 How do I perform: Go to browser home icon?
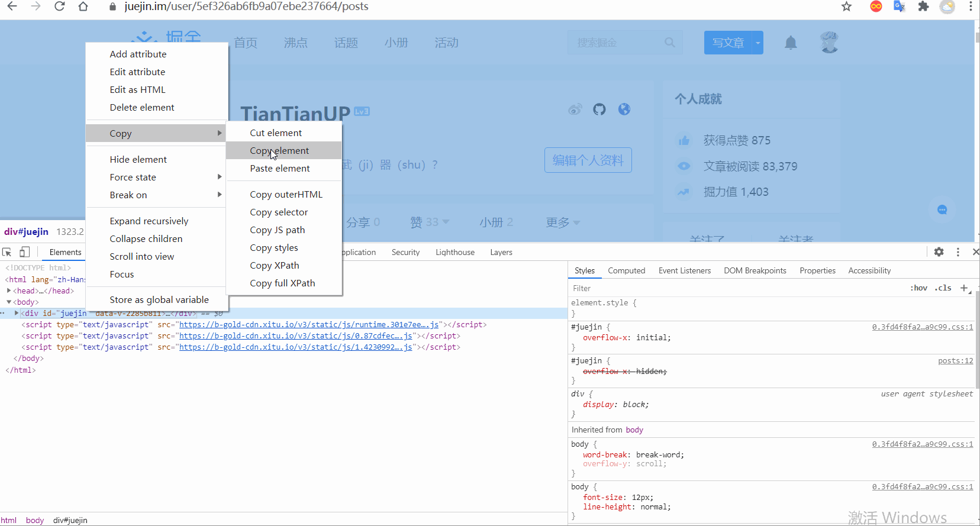click(83, 7)
